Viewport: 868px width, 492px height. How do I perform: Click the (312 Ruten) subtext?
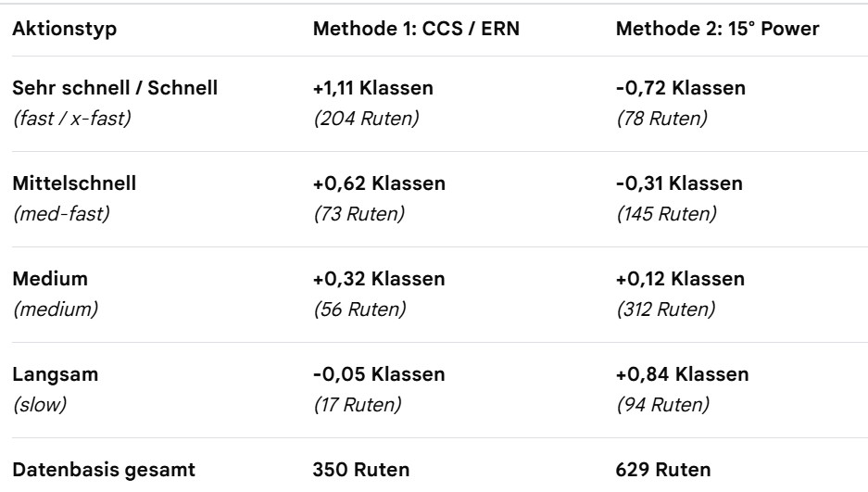(666, 309)
